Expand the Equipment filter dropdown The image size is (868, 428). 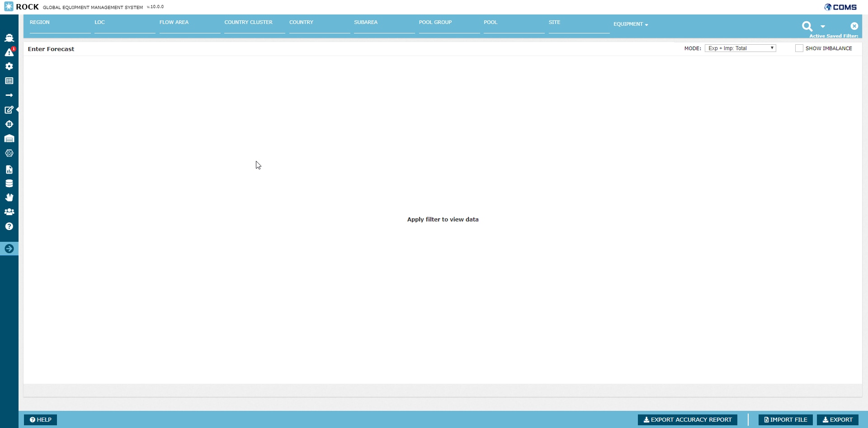(631, 24)
